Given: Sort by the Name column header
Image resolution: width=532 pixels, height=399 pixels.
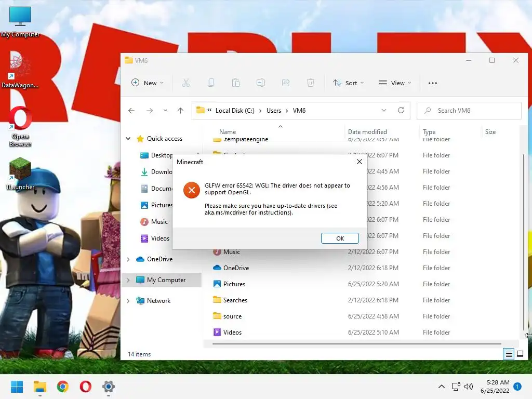Looking at the screenshot, I should pyautogui.click(x=228, y=131).
